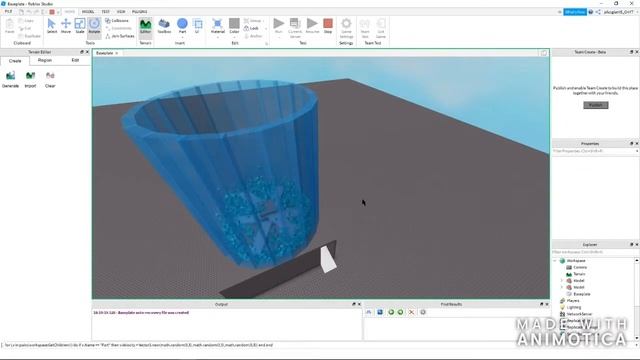Click first green arrow in Find Results
640x360 pixels.
point(391,312)
